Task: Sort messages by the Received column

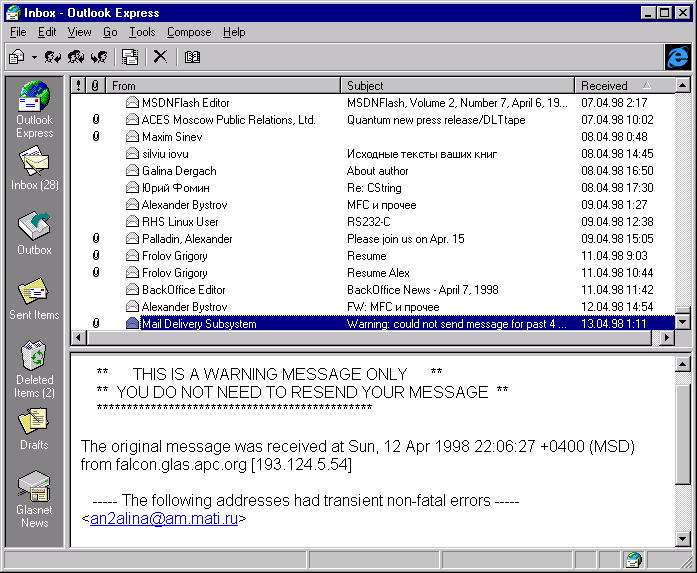Action: 625,85
